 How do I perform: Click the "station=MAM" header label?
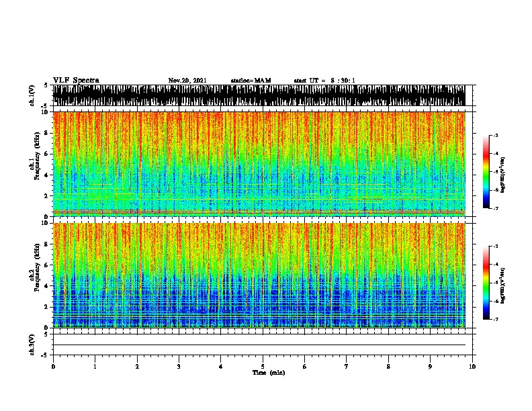[251, 81]
